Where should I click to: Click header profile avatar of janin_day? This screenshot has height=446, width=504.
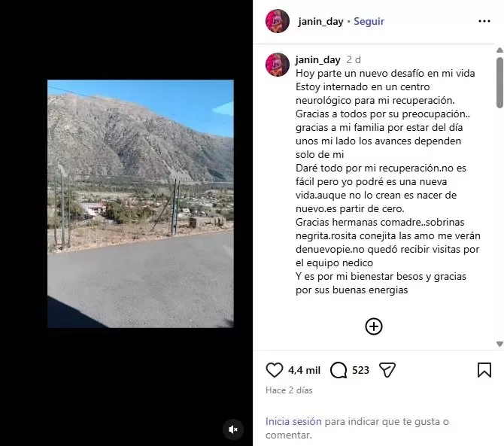coord(278,21)
